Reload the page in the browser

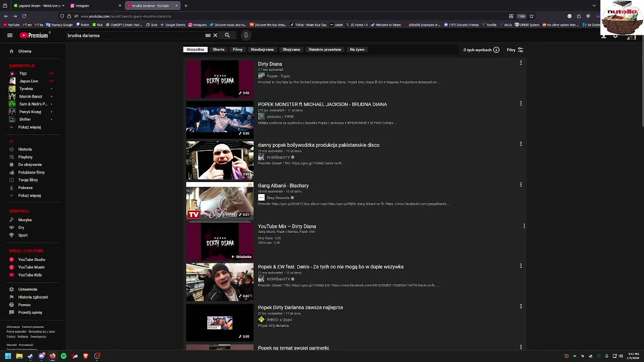[x=24, y=16]
